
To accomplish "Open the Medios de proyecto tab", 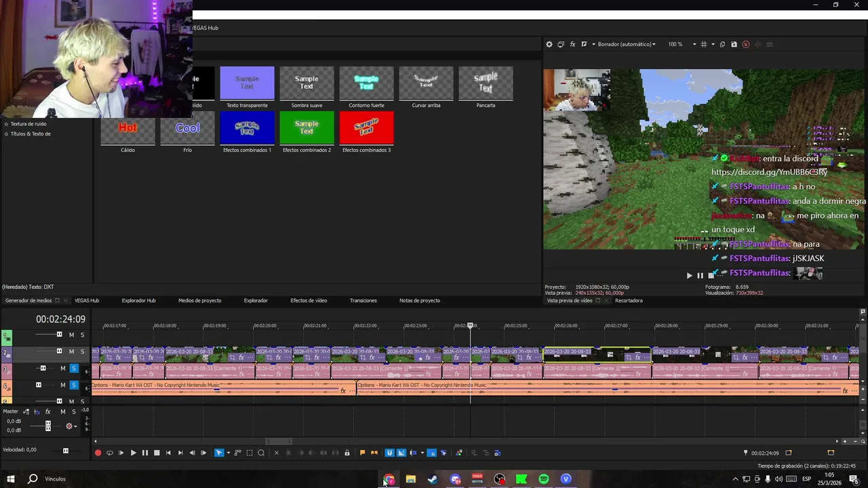I will [199, 300].
